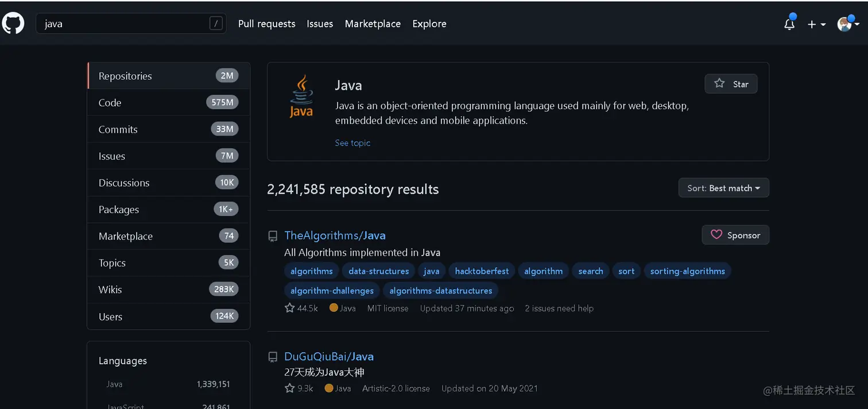Screen dimensions: 868x409
Task: Select the Packages results filter
Action: [x=169, y=209]
